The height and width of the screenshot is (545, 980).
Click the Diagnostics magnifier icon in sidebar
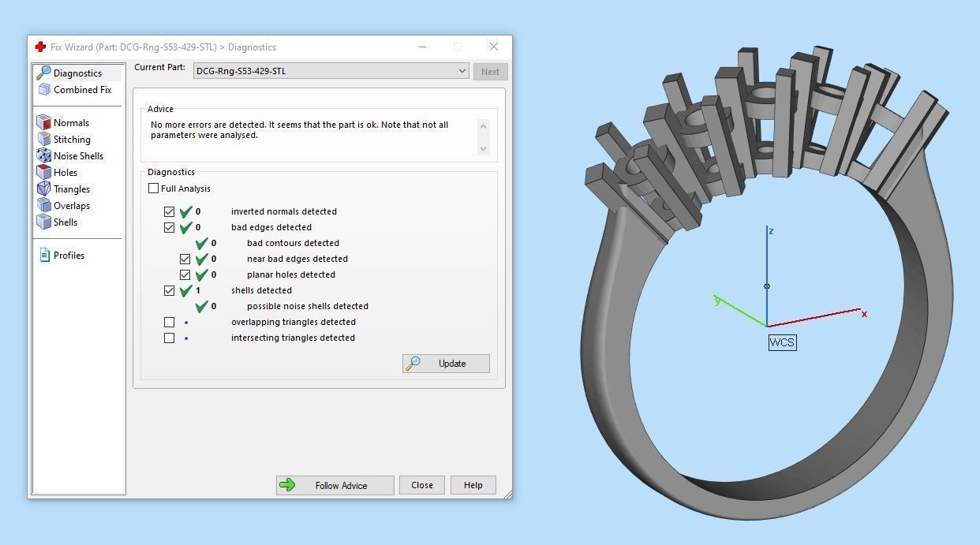44,73
